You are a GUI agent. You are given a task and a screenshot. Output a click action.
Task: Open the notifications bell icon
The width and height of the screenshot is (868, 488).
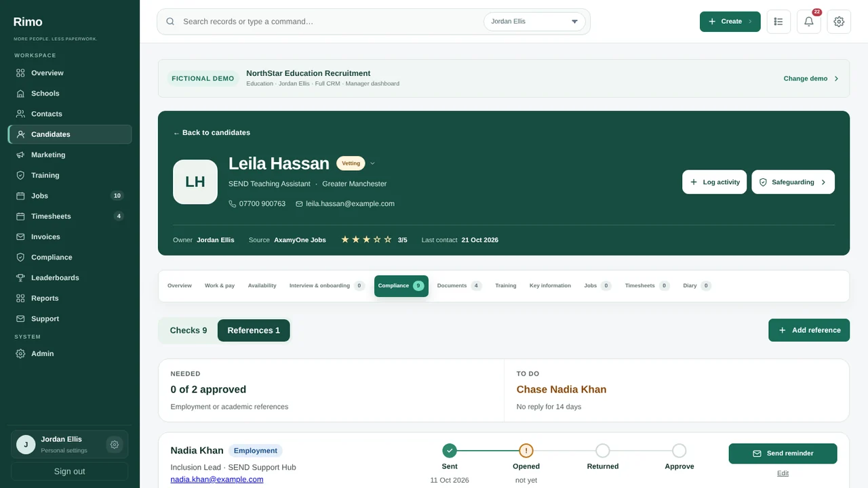click(x=808, y=22)
